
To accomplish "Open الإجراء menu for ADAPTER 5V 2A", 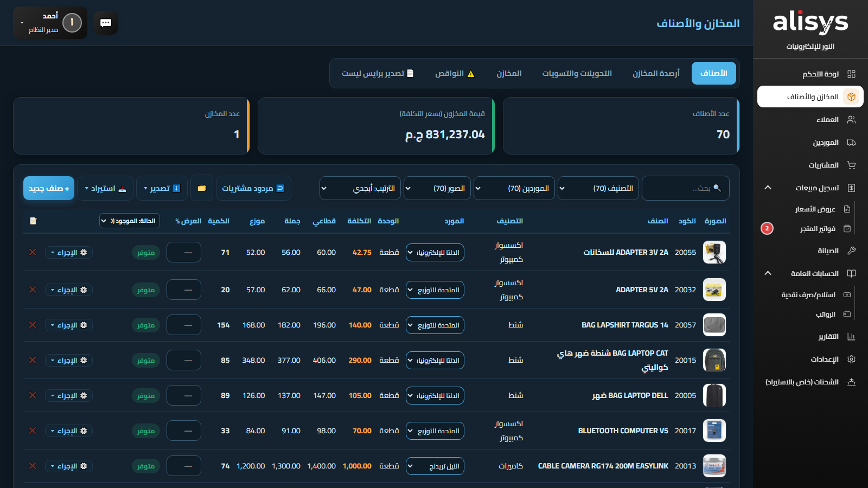I will coord(69,290).
